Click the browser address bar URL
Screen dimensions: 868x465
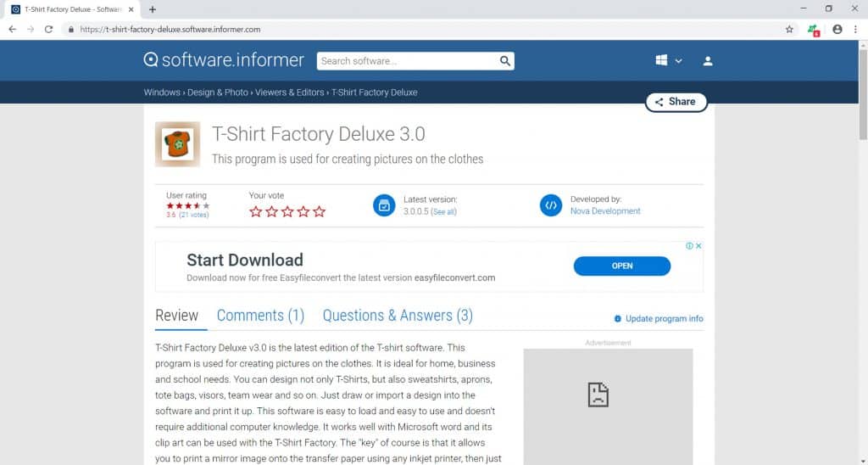point(170,30)
